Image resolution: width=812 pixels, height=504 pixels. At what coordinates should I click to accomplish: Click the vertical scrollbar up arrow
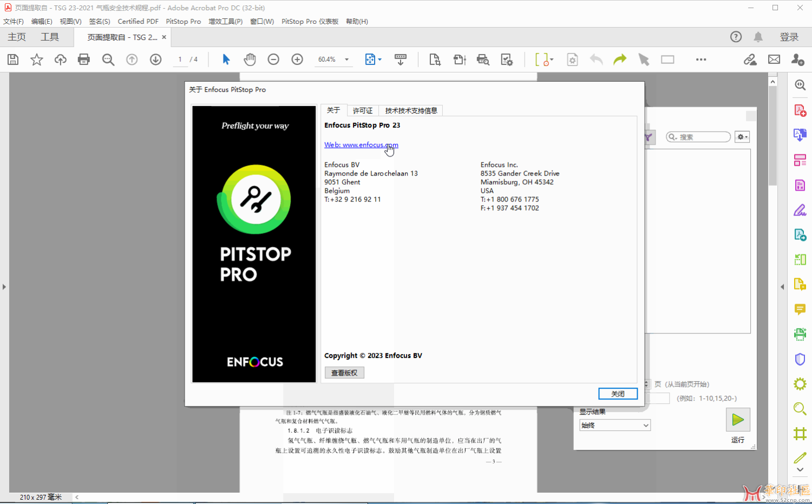tap(773, 82)
